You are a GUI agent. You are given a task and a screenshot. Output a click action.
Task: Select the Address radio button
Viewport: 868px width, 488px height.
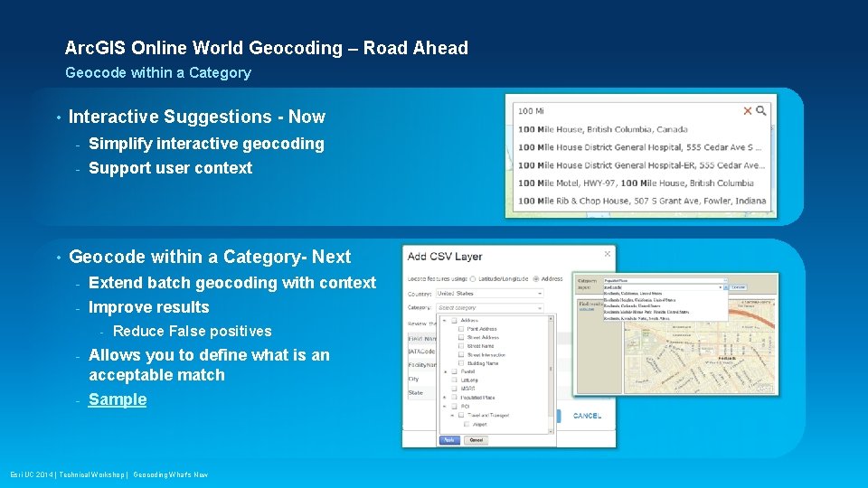tap(536, 279)
